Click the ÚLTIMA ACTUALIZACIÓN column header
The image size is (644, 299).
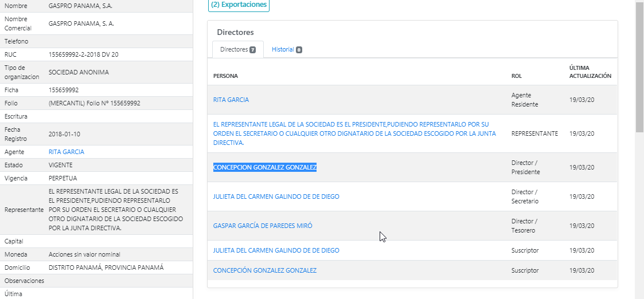click(590, 72)
